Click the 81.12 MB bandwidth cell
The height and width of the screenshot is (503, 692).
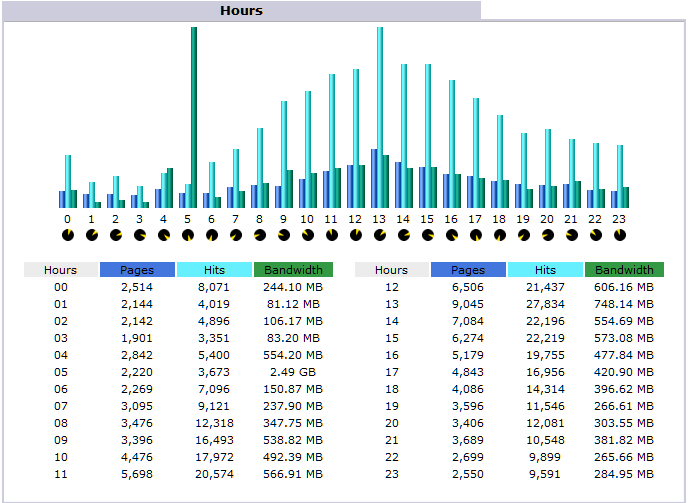tap(293, 304)
